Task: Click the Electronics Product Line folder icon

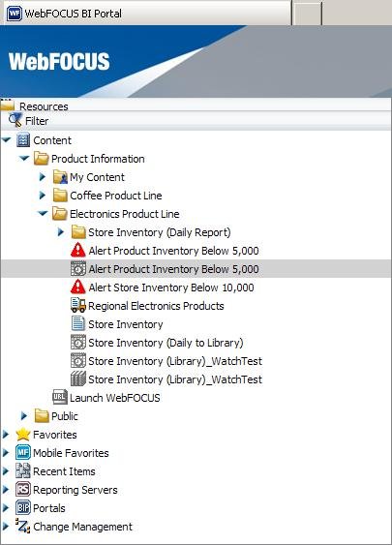Action: coord(60,214)
